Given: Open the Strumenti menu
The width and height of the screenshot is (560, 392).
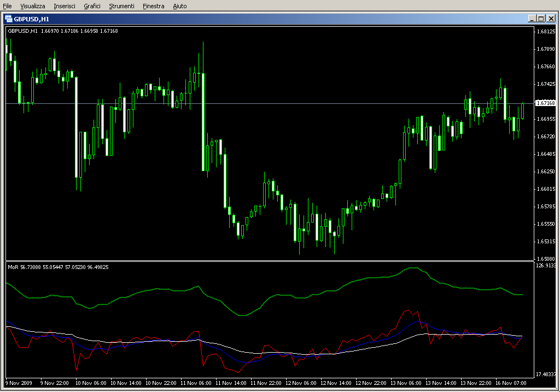Looking at the screenshot, I should 121,6.
